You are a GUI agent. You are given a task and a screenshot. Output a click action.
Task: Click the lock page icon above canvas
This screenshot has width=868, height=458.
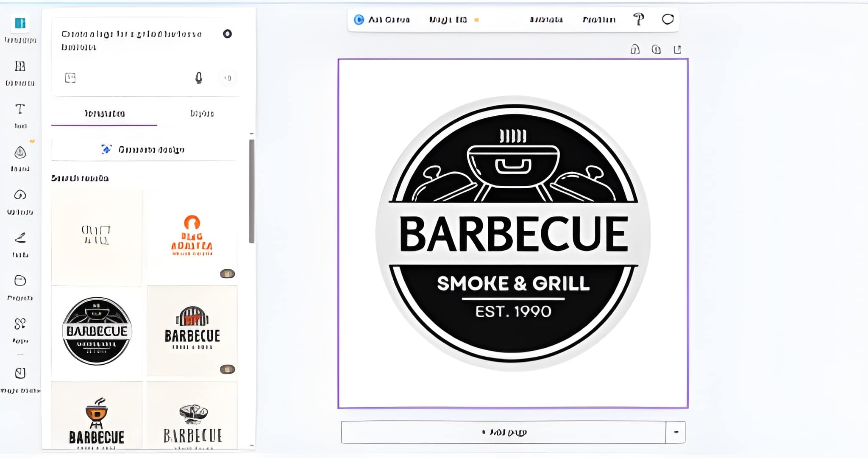634,50
